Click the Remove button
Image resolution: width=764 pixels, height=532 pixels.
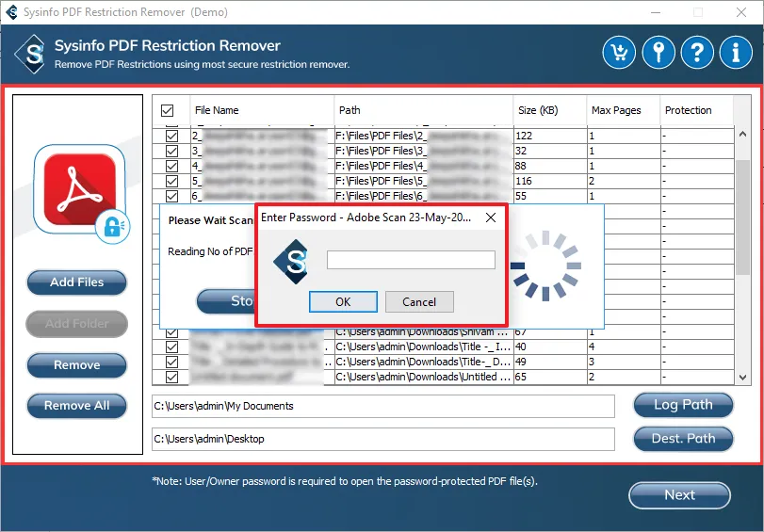[x=77, y=365]
